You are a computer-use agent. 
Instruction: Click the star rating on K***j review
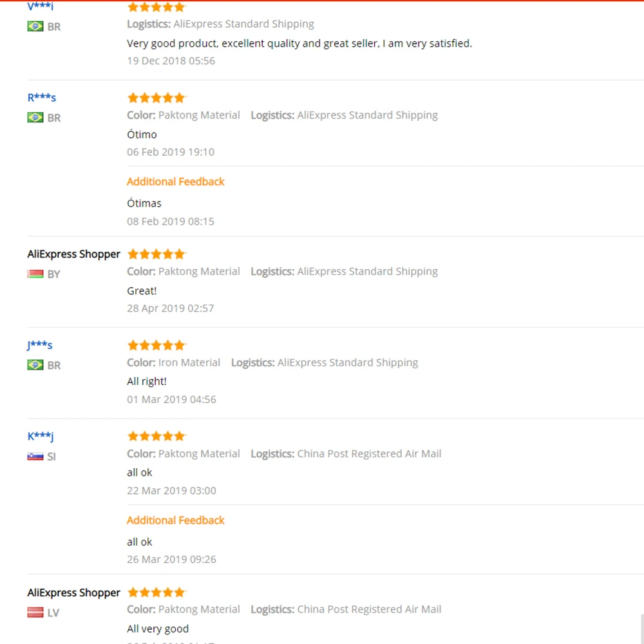[156, 436]
